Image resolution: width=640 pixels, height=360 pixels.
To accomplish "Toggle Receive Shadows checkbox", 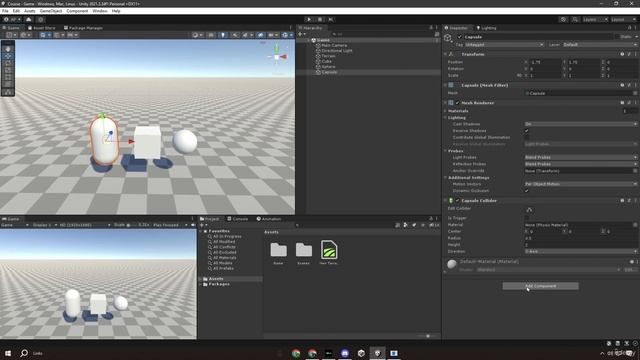I will (x=527, y=131).
